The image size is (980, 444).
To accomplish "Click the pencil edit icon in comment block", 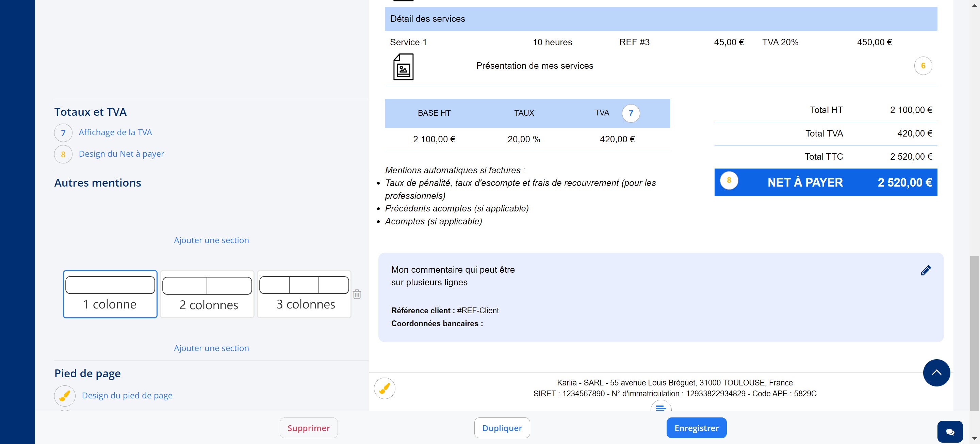I will click(x=926, y=270).
